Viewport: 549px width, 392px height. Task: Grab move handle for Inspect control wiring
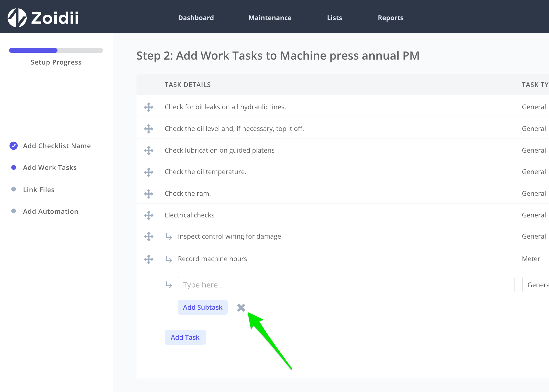(149, 237)
